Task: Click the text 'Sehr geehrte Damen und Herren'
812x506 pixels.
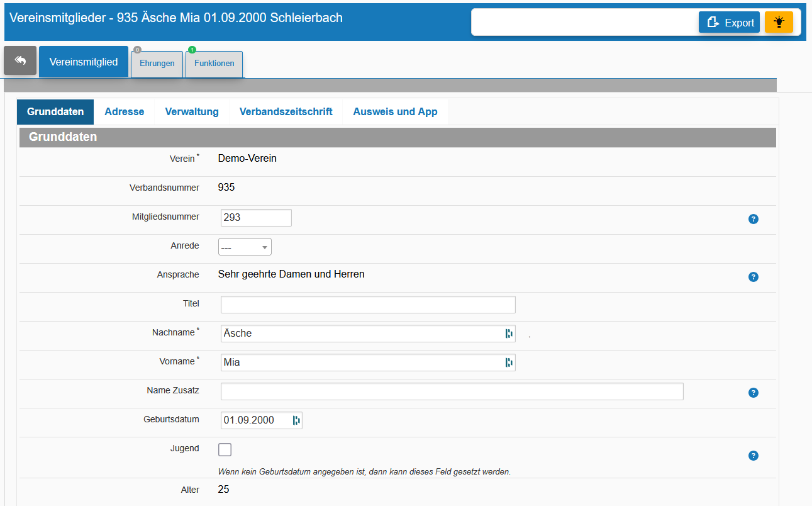Action: tap(291, 274)
